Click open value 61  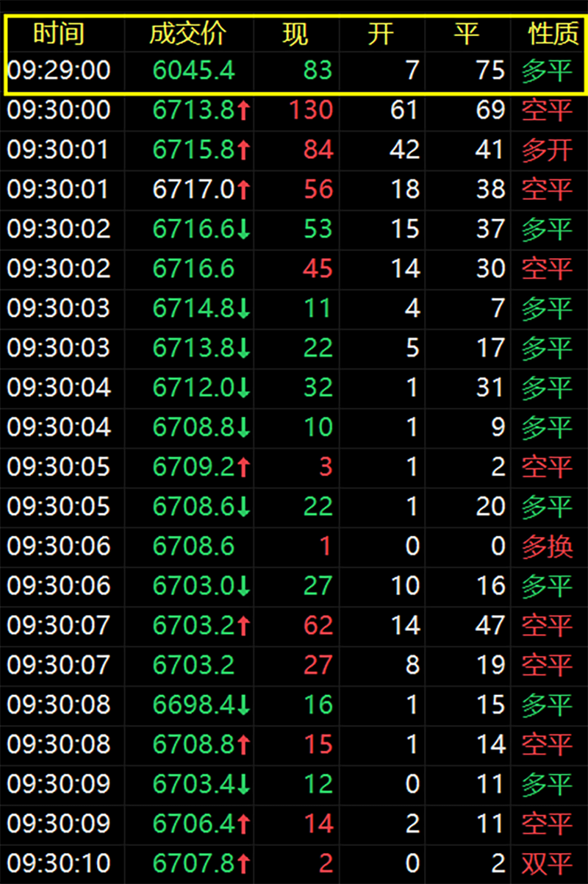pos(404,110)
